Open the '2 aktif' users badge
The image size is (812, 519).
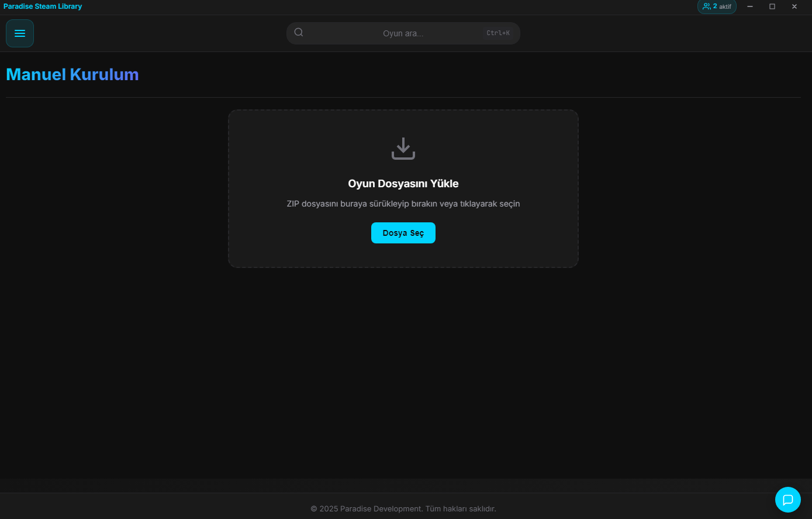coord(717,6)
